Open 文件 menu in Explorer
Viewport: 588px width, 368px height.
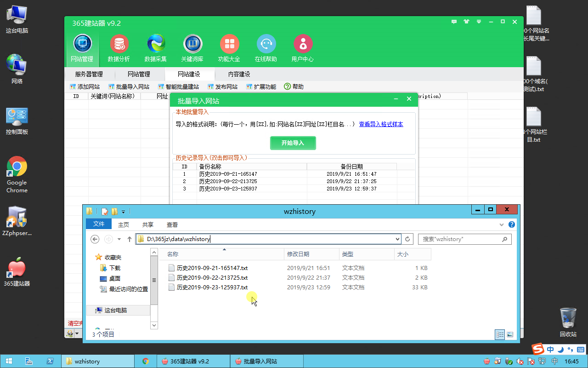pyautogui.click(x=99, y=224)
